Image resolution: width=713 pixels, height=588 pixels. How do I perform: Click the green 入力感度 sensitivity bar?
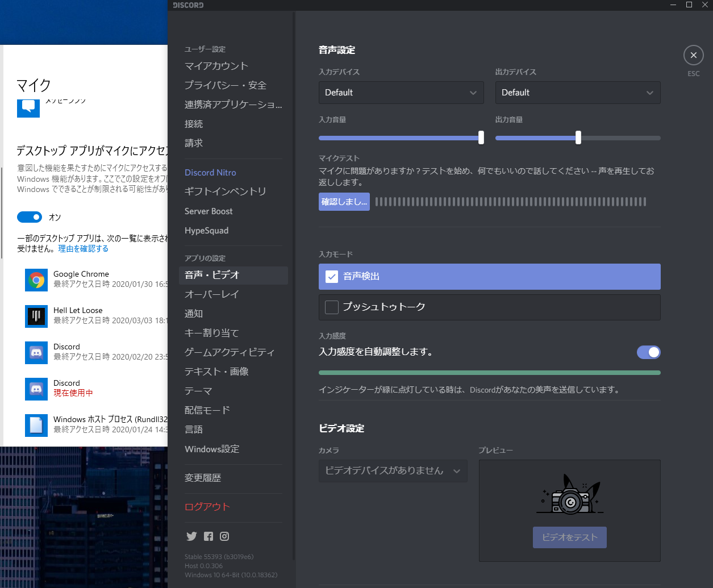point(490,373)
